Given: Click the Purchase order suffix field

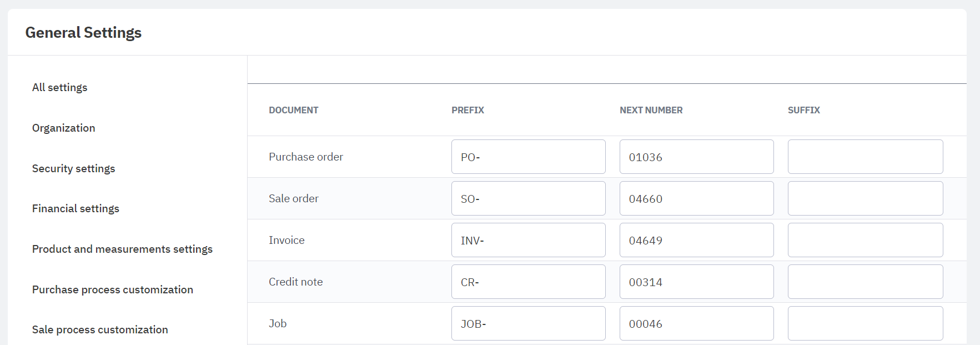Looking at the screenshot, I should coord(865,157).
